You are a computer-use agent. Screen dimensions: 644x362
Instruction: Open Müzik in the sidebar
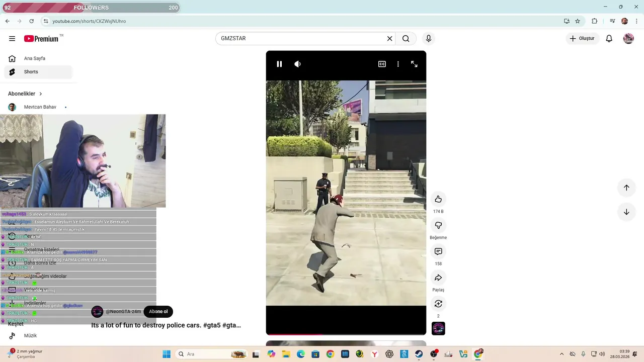[38, 336]
